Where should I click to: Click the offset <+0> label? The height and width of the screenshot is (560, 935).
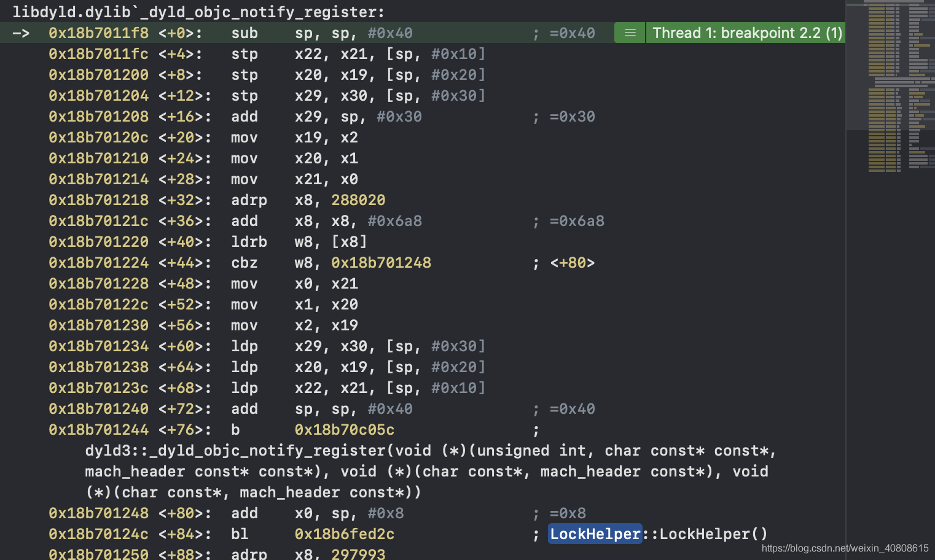(x=181, y=33)
